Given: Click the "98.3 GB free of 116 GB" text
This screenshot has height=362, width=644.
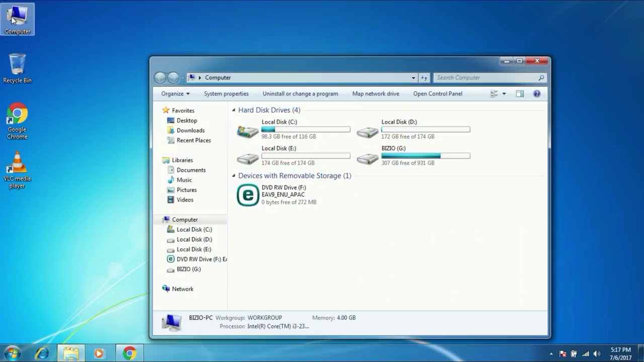Looking at the screenshot, I should 289,137.
